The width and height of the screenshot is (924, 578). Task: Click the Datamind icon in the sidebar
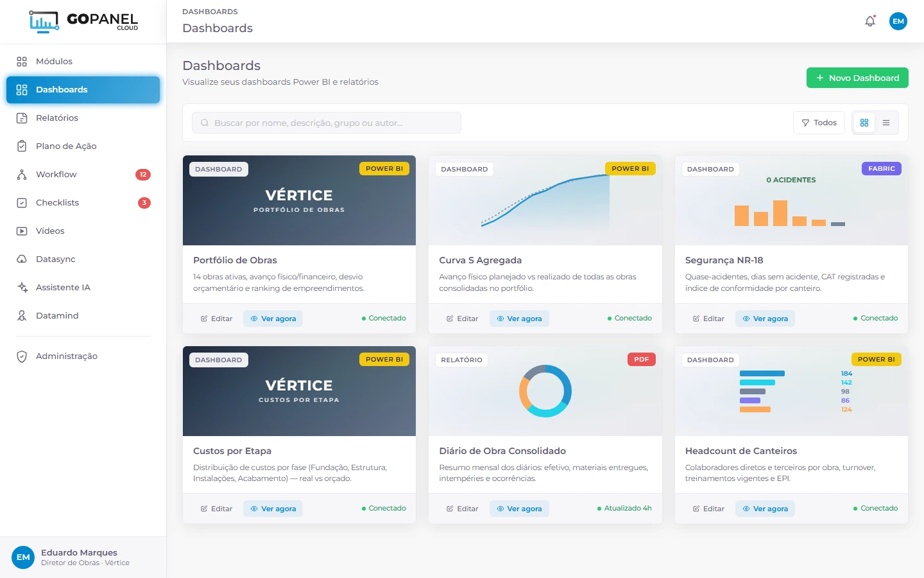(22, 316)
